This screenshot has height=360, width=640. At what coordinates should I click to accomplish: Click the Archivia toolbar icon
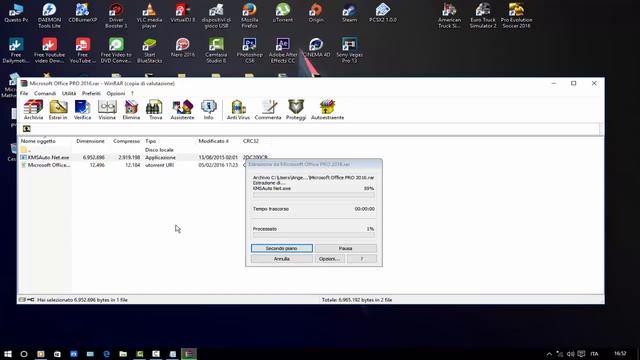33,110
